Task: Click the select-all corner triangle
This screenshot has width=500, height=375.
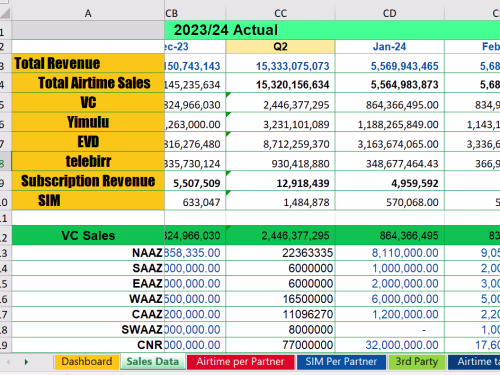Action: [5, 13]
